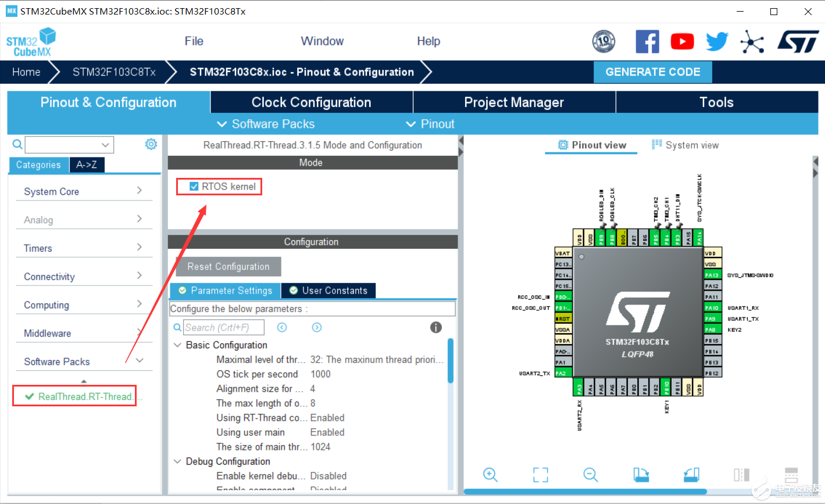Select the Pinout view tab
The image size is (825, 504).
click(x=592, y=145)
